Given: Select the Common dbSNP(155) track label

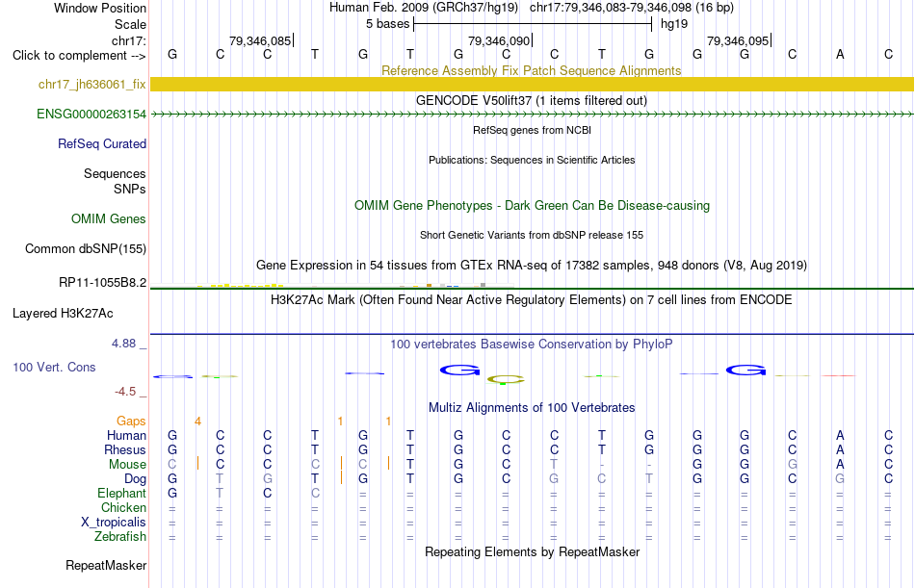Looking at the screenshot, I should pyautogui.click(x=86, y=248).
